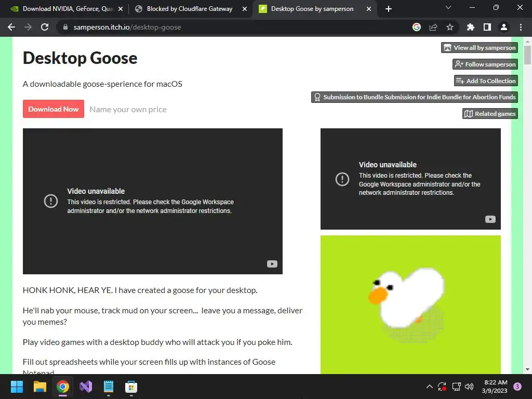
Task: Close the Desktop Goose tab
Action: click(369, 9)
